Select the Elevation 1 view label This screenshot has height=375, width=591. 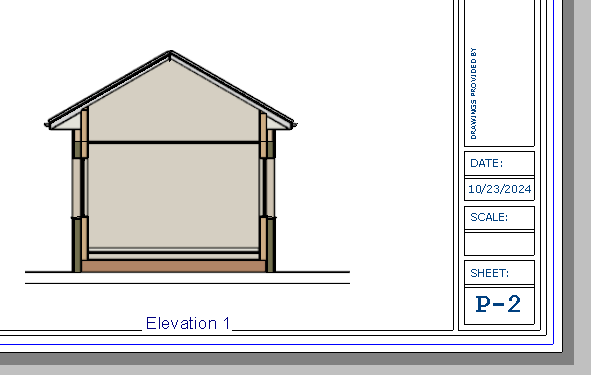point(188,323)
